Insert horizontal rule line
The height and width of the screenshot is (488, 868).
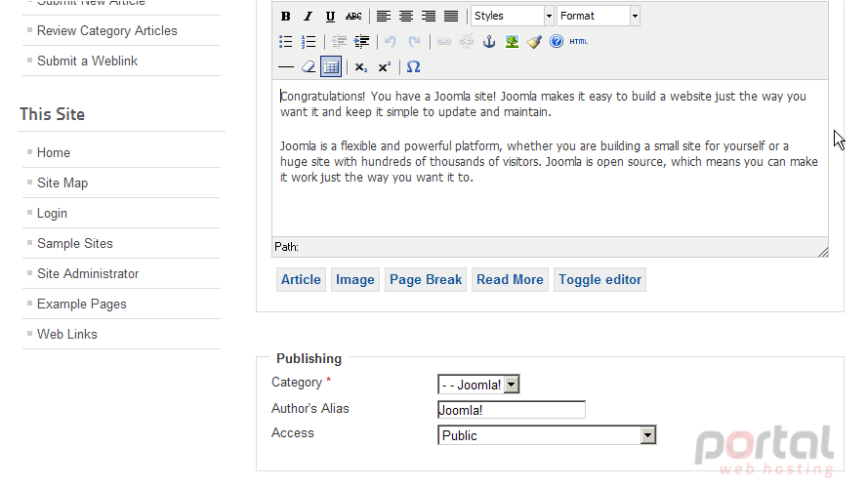[286, 67]
